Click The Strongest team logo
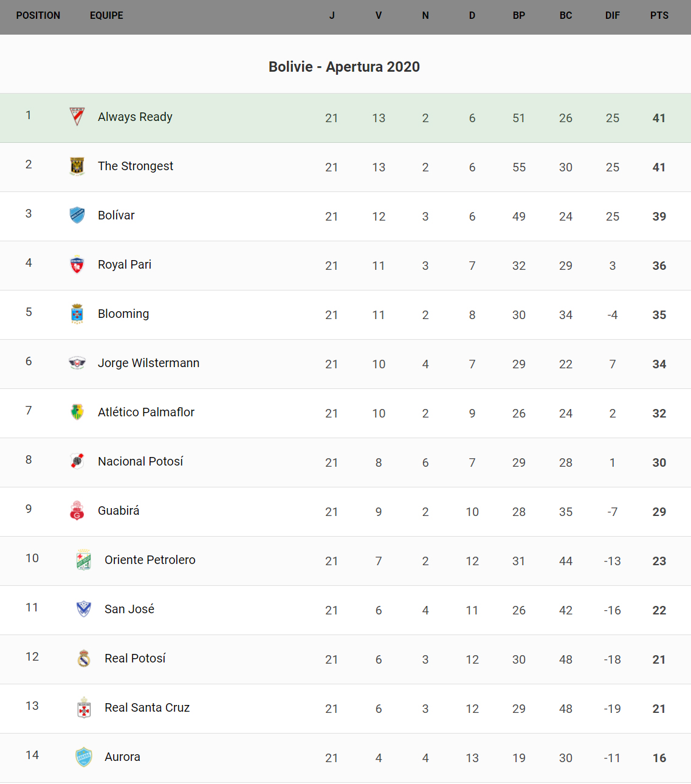 (x=77, y=166)
